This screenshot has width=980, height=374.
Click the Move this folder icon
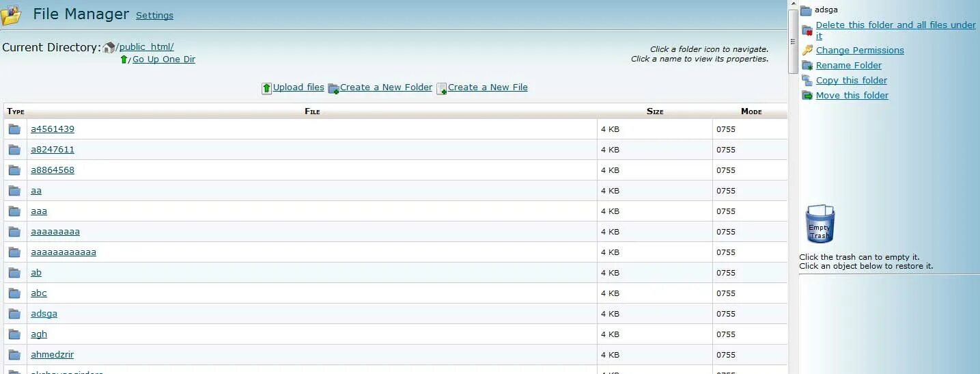point(807,96)
